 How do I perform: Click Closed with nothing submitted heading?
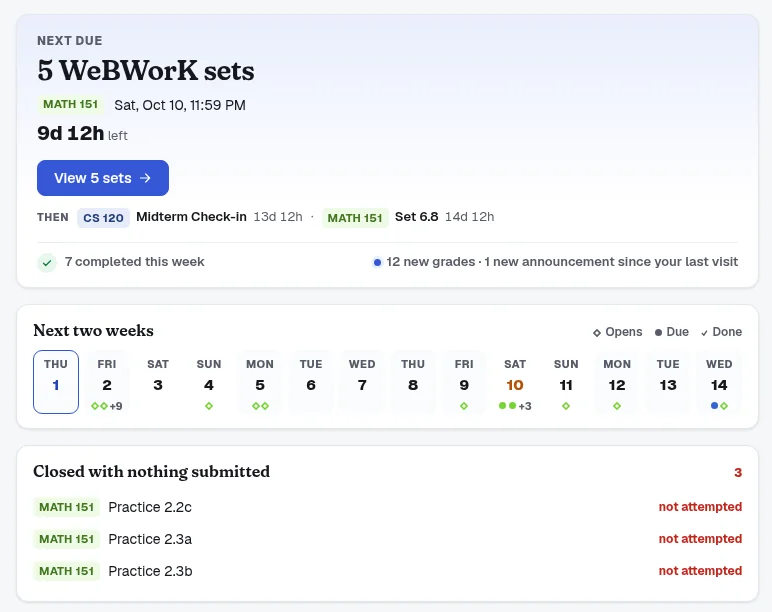(152, 472)
